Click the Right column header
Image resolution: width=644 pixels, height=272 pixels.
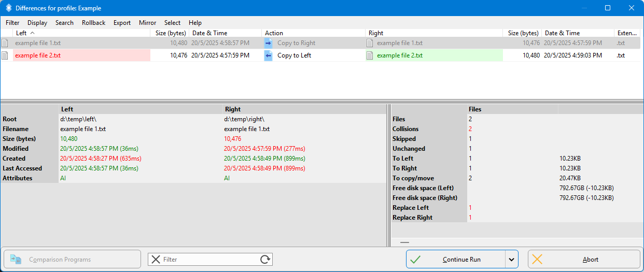click(435, 33)
